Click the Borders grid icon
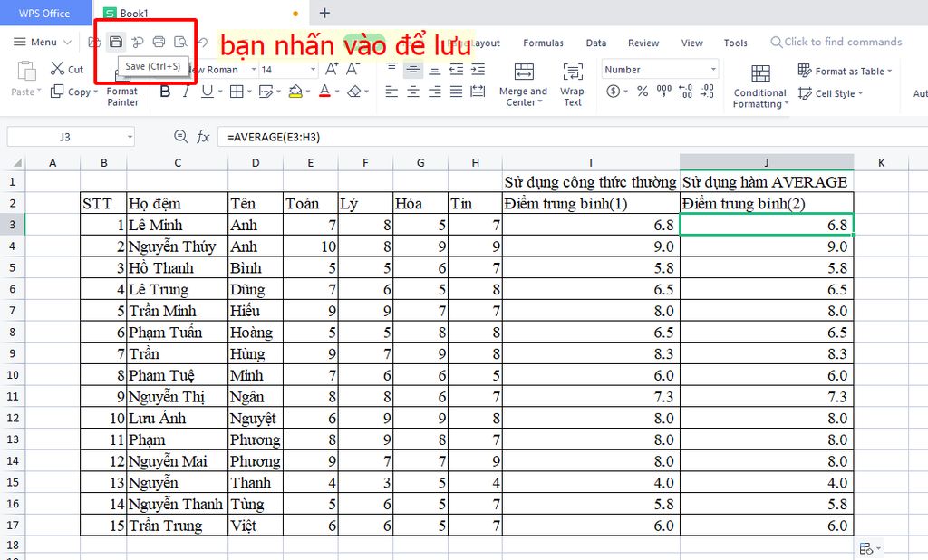Viewport: 928px width, 560px height. point(237,92)
